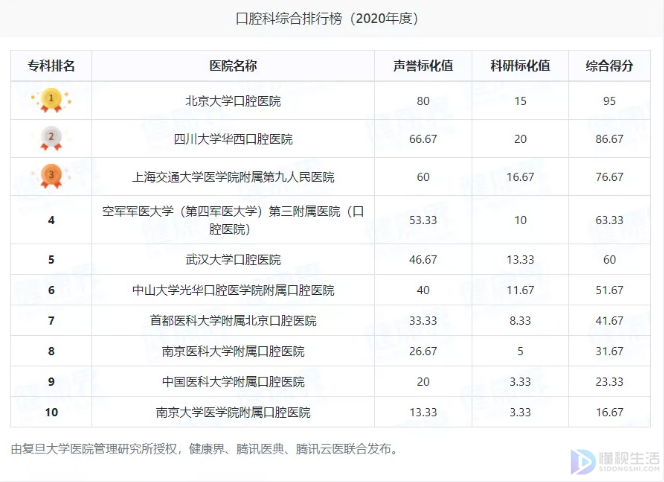Click total score 86.67
This screenshot has height=482, width=664.
(609, 139)
